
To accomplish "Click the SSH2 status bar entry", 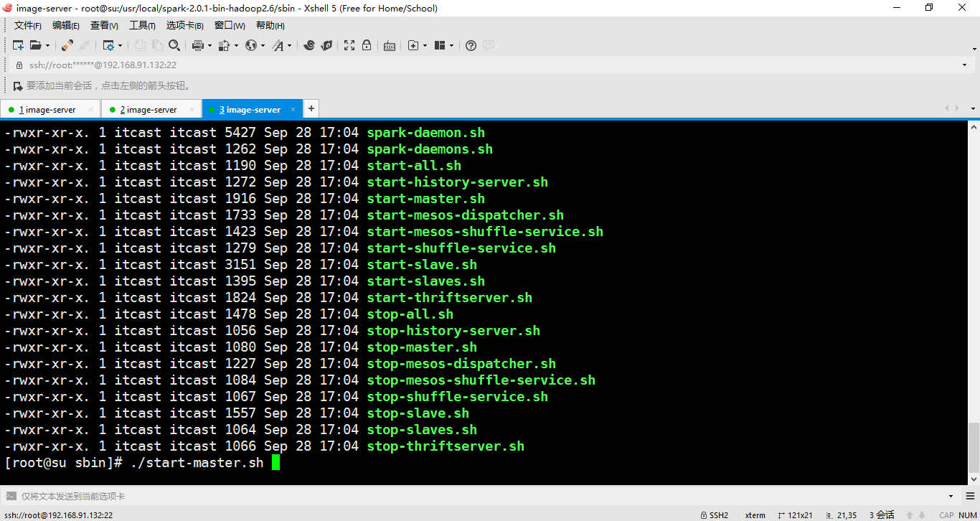I will point(714,515).
